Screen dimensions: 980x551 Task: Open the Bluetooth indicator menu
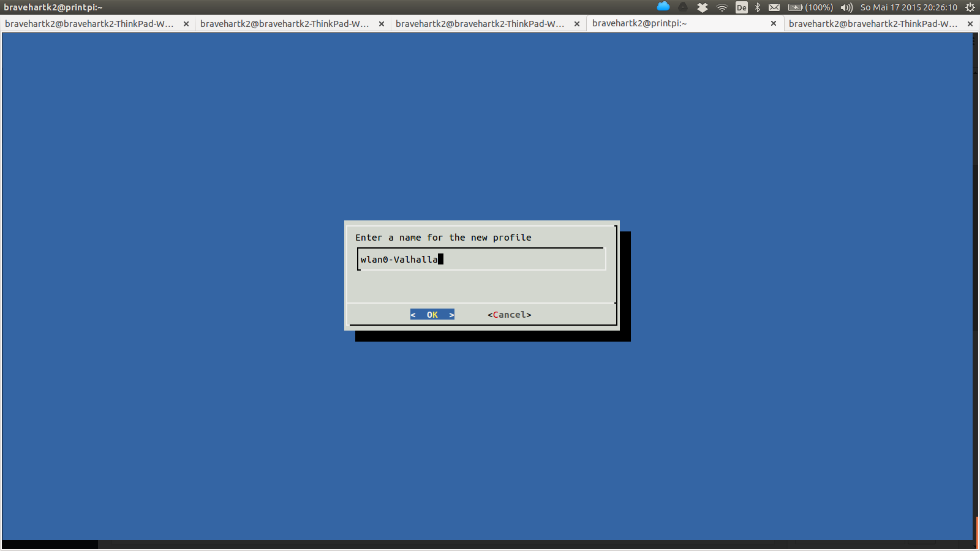[x=758, y=7]
